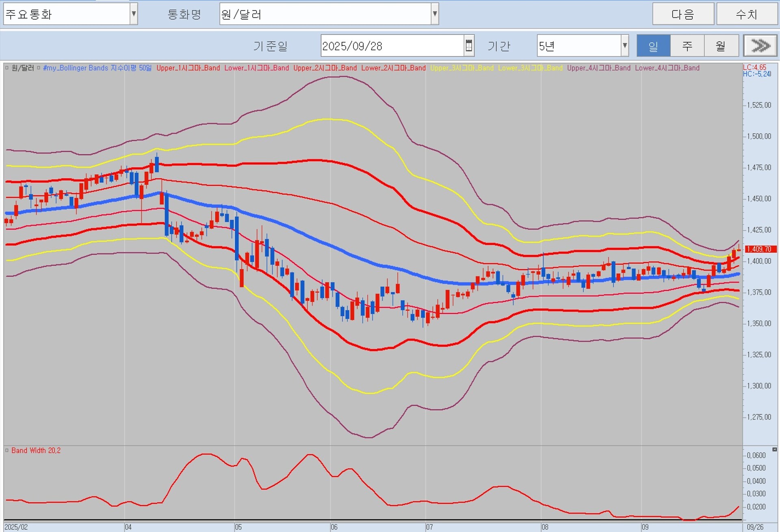Click the square marker before #my_Bollinger Bands

click(x=39, y=68)
